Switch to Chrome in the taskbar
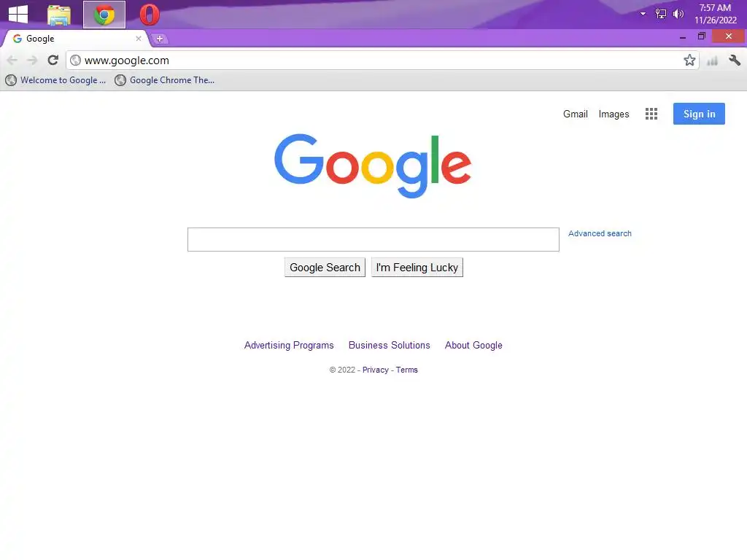The image size is (747, 560). [x=104, y=15]
